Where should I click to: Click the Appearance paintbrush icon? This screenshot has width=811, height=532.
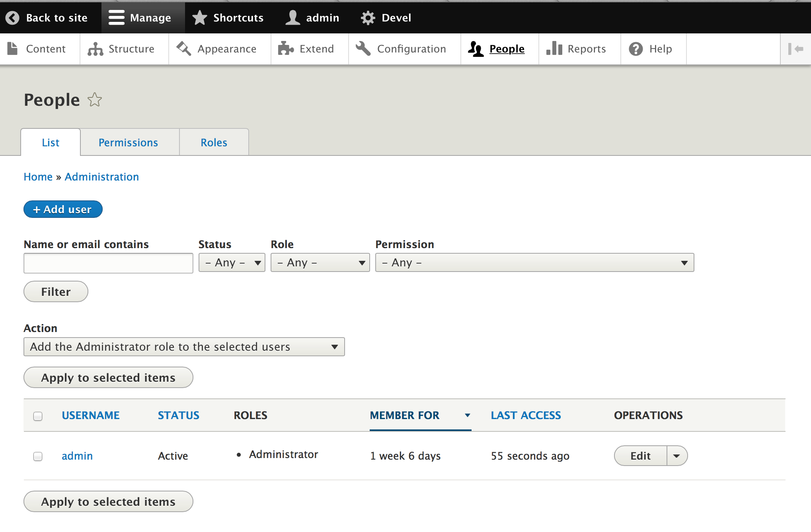coord(184,49)
